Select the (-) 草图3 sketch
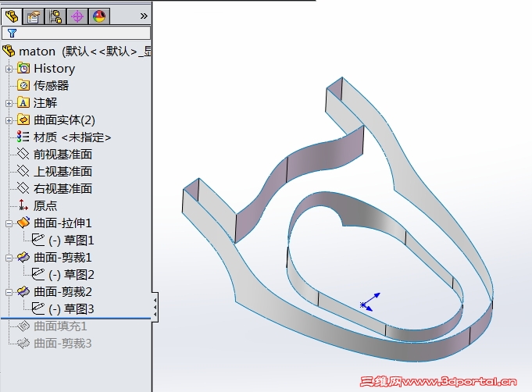The width and height of the screenshot is (532, 392). pos(71,309)
